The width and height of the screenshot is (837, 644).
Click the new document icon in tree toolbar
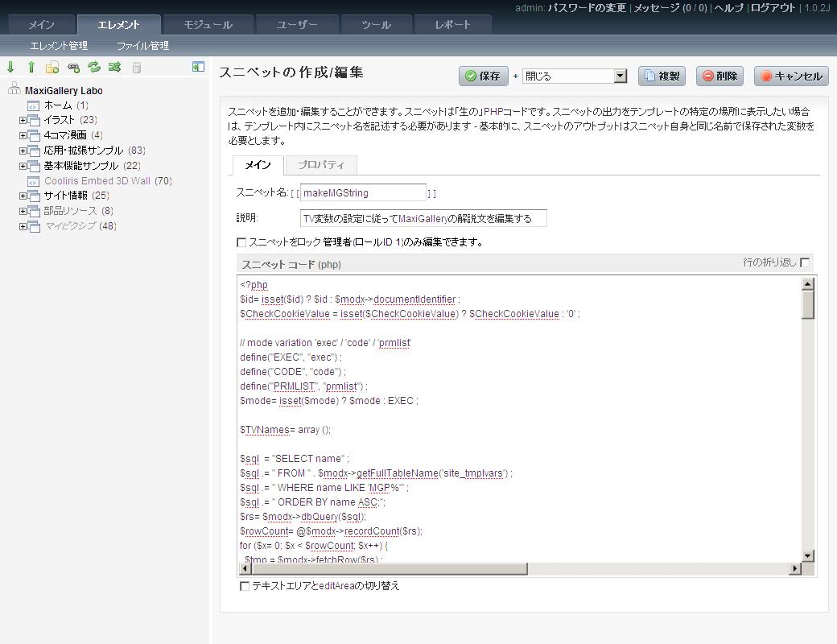tap(52, 68)
